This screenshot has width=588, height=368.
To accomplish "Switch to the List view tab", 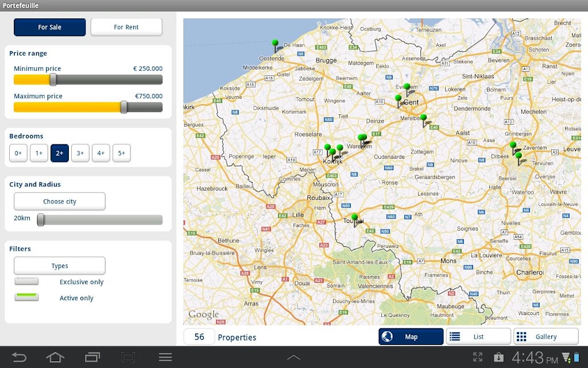I will (478, 336).
